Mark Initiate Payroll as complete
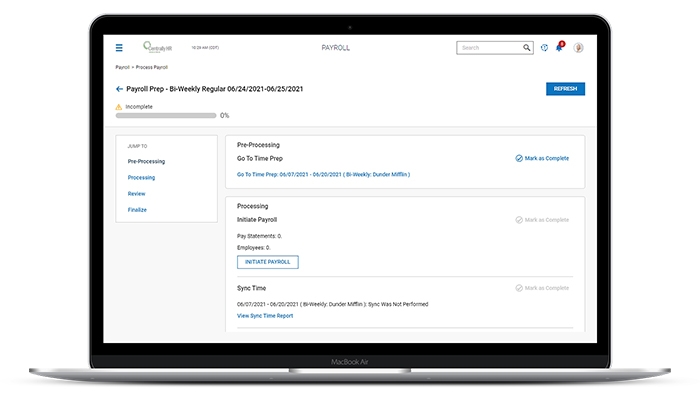 (542, 220)
